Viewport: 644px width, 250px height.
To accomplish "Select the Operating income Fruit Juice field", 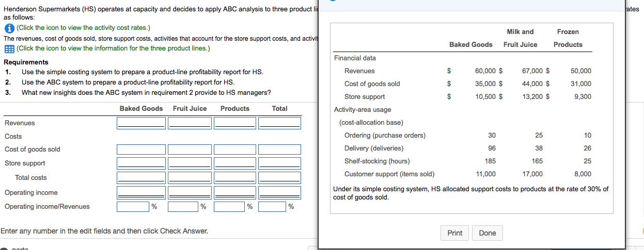I will point(190,192).
